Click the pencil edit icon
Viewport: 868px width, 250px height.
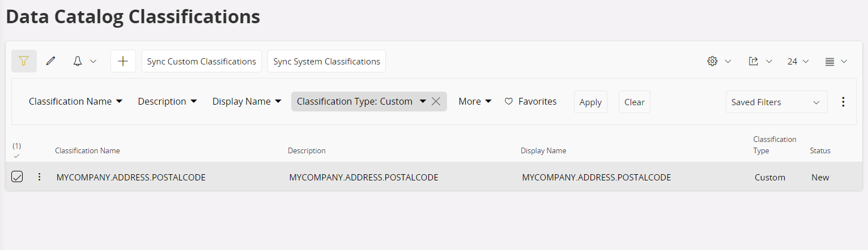click(51, 61)
